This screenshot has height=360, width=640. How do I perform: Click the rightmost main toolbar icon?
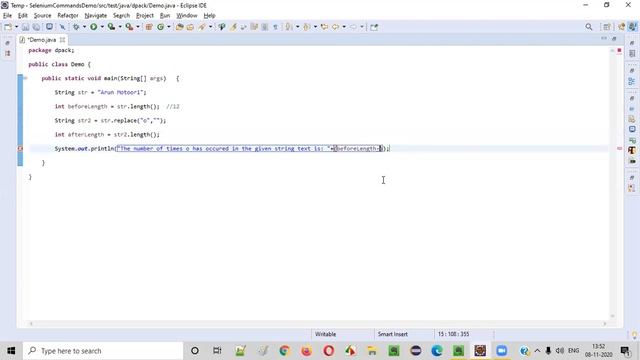click(x=374, y=27)
